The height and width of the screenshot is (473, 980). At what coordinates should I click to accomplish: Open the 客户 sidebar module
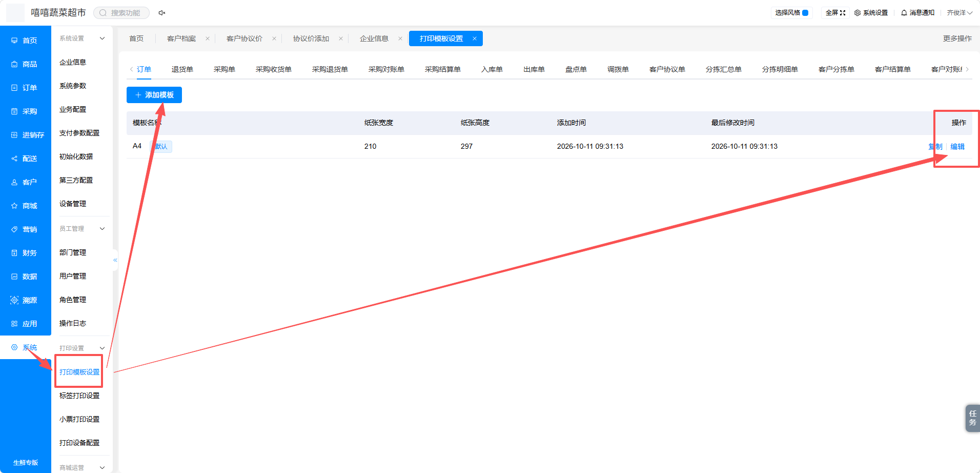click(25, 182)
